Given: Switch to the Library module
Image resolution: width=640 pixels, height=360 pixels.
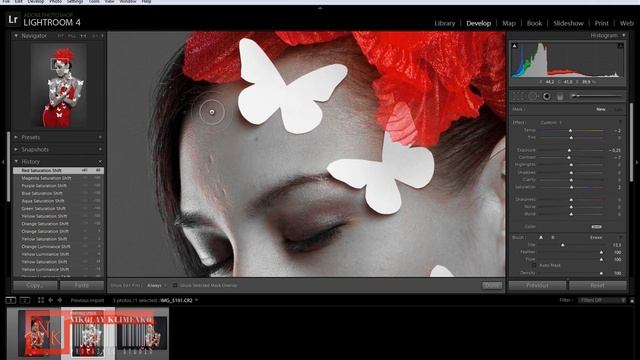Looking at the screenshot, I should [x=444, y=23].
